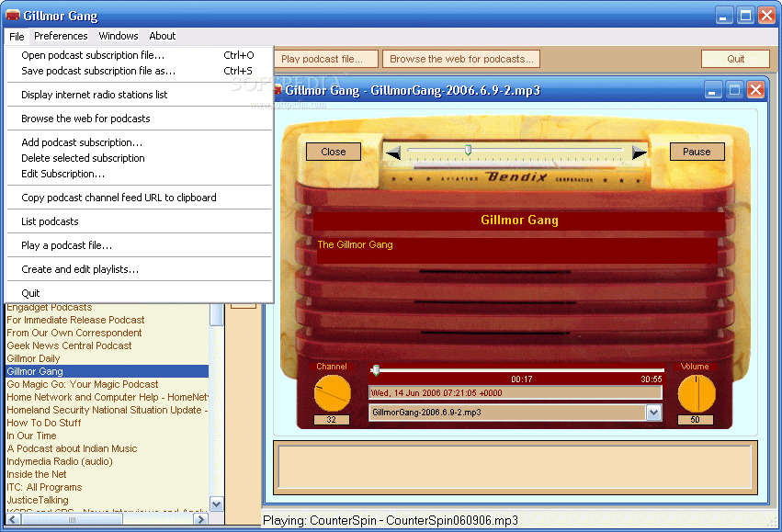
Task: Click the horizontal scrollbar thumb of subscription list
Action: tap(72, 519)
